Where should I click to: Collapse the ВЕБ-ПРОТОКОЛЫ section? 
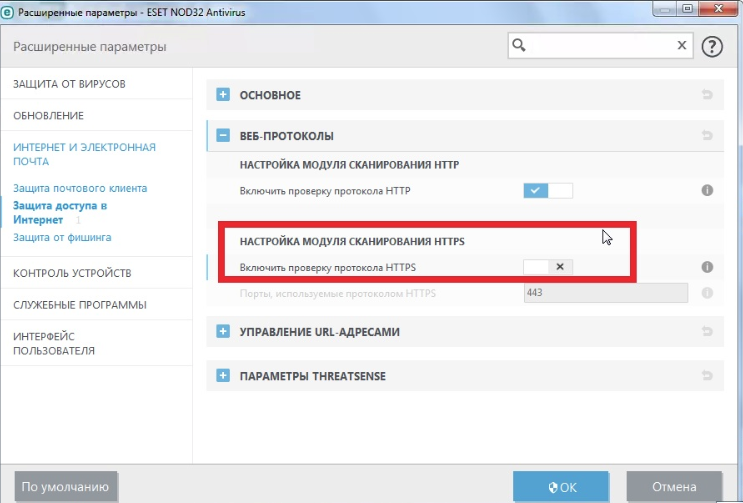coord(223,135)
